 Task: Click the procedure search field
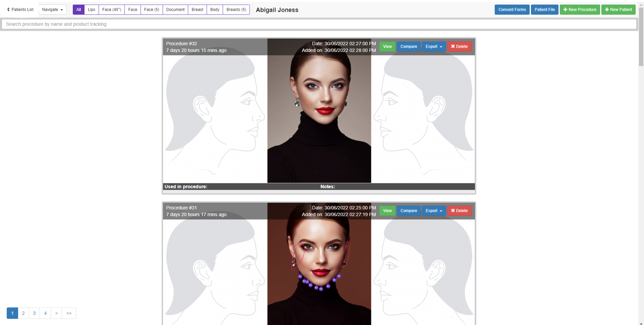tap(319, 24)
